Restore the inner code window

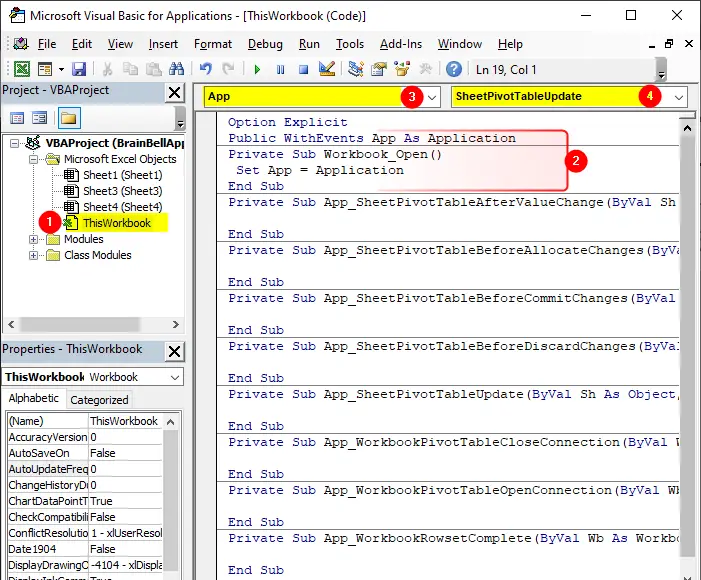(669, 44)
